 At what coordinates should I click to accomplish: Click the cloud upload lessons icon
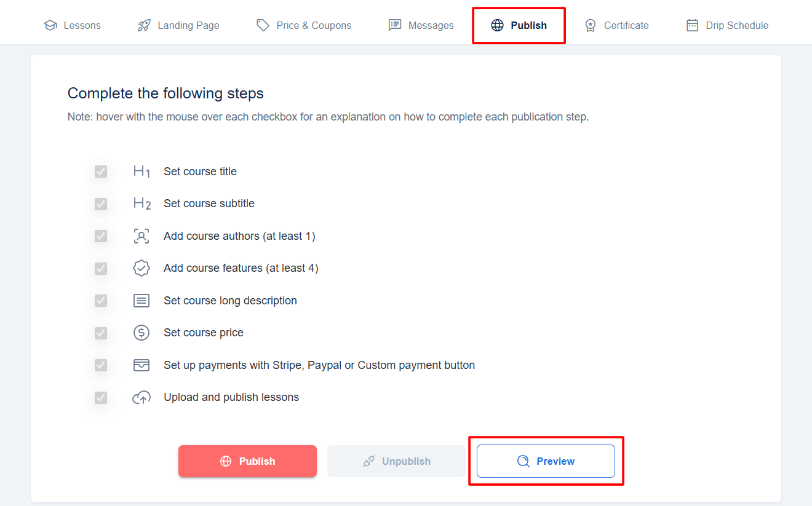141,398
